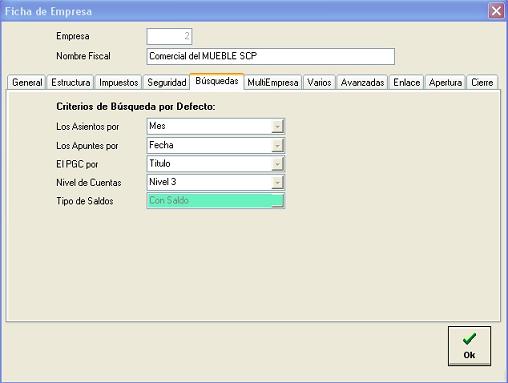Click the 'Tipo de Saldos' label

[85, 201]
